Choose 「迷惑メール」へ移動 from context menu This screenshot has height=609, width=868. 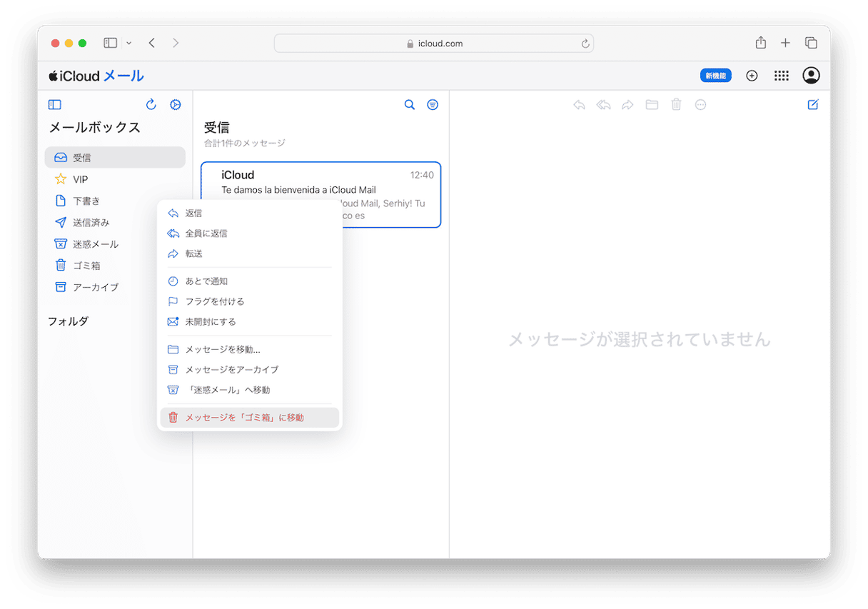click(x=249, y=390)
